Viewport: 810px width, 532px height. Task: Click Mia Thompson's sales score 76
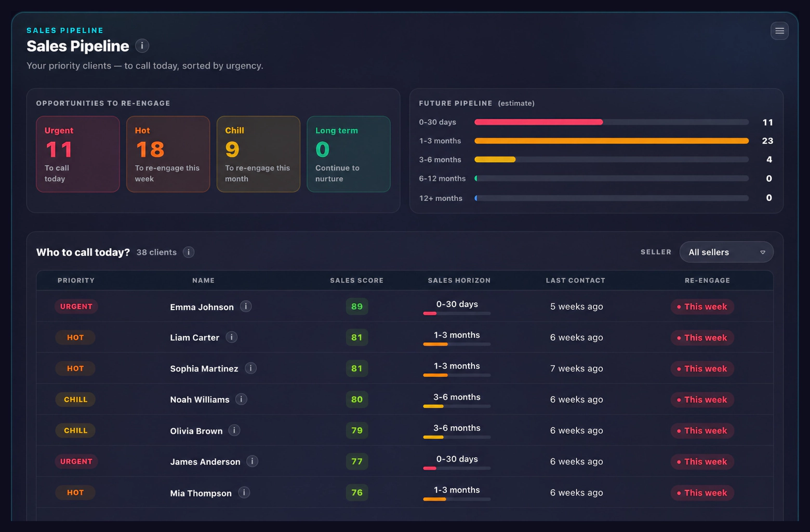(357, 493)
